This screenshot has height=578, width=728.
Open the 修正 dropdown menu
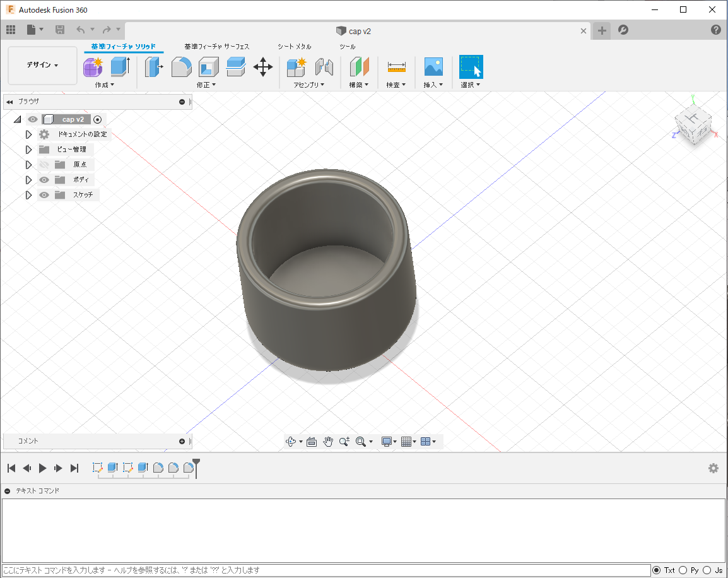click(x=206, y=85)
